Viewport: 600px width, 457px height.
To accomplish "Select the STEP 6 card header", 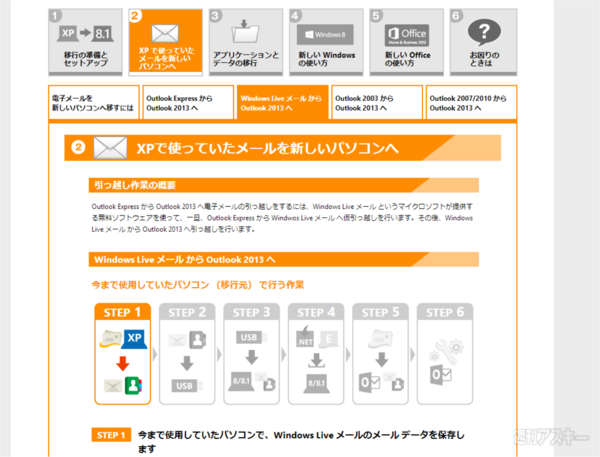I will click(445, 312).
